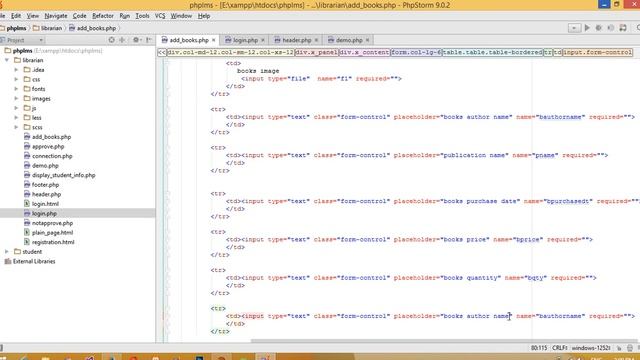Click the collapse all icon in Project panel
Viewport: 640px width, 360px height.
122,40
